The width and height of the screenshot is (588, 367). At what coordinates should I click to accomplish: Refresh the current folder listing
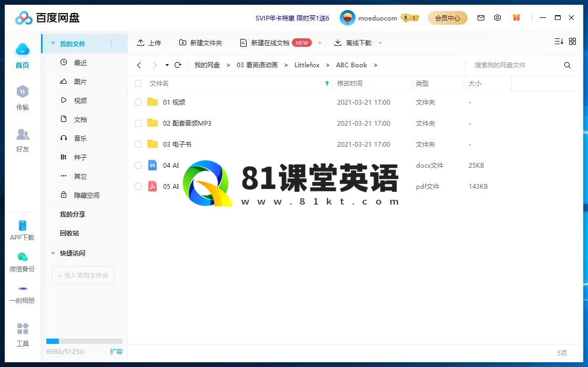coord(178,65)
